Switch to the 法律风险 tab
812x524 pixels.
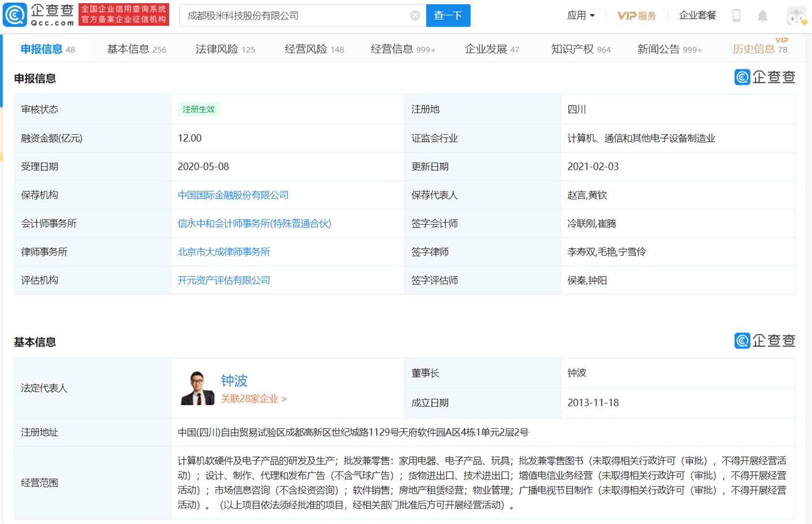coord(225,49)
